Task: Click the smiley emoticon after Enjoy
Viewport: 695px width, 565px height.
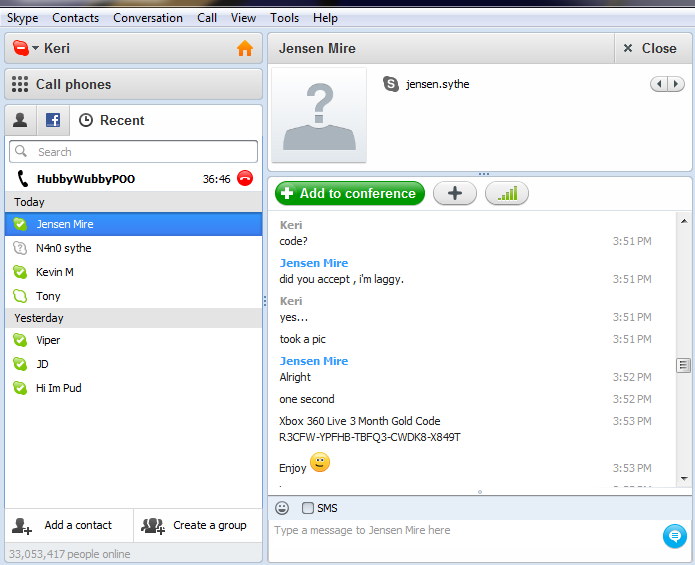Action: (320, 462)
